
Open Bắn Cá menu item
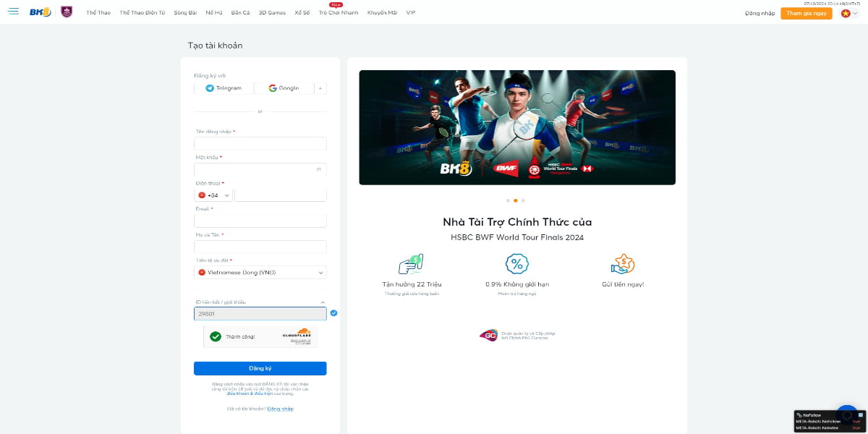[x=241, y=13]
